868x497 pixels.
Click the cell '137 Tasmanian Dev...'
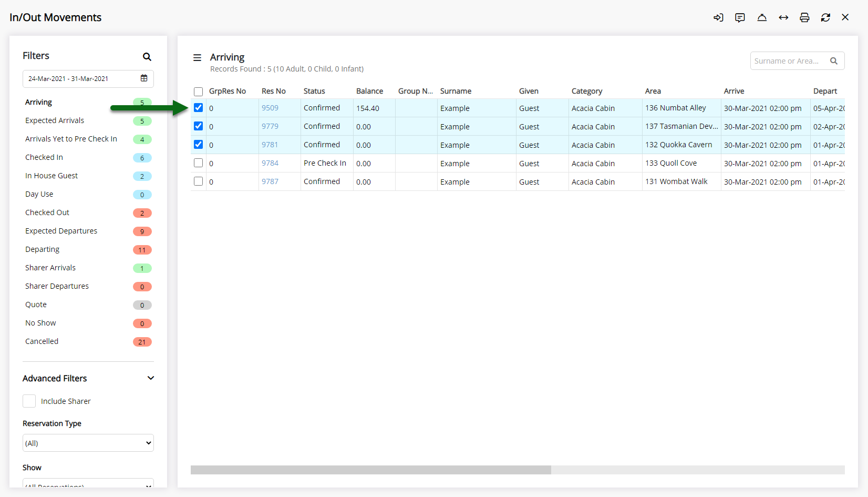click(x=681, y=126)
